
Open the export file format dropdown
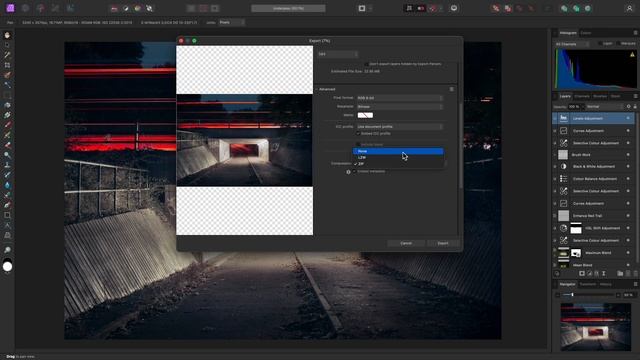[338, 54]
